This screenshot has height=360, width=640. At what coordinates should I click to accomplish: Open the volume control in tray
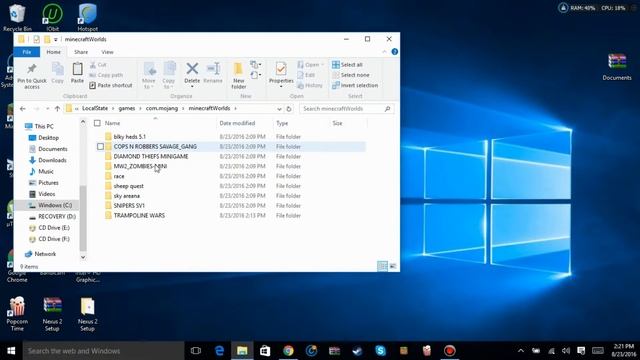tap(566, 351)
